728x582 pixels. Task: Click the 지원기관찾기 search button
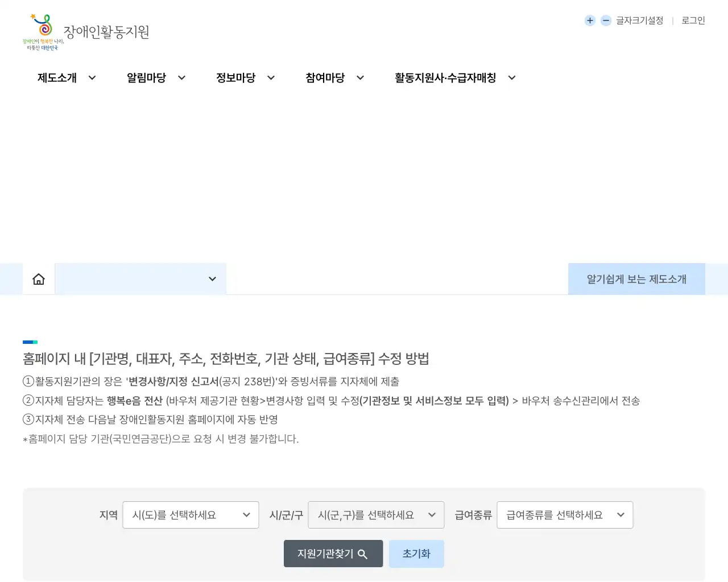pos(333,554)
